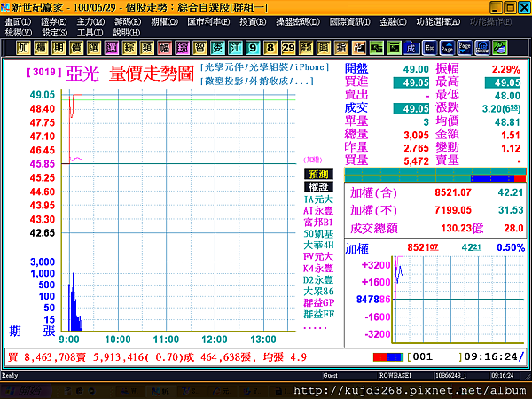
Task: Select the D2永豐 warrant entry
Action: pos(318,280)
